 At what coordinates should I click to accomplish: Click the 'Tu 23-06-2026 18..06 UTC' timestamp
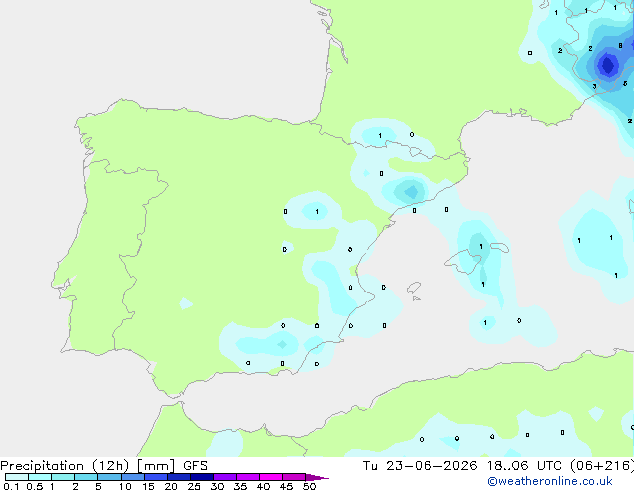(x=464, y=466)
